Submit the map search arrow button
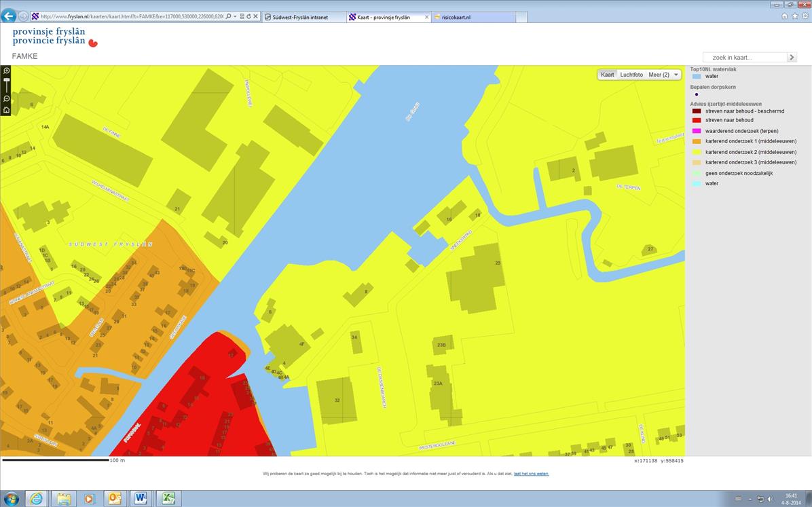The width and height of the screenshot is (812, 507). coord(791,58)
